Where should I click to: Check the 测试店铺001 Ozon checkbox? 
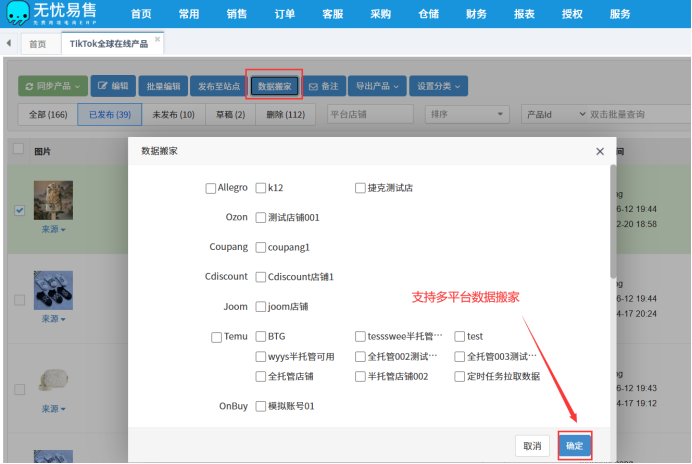tap(261, 218)
